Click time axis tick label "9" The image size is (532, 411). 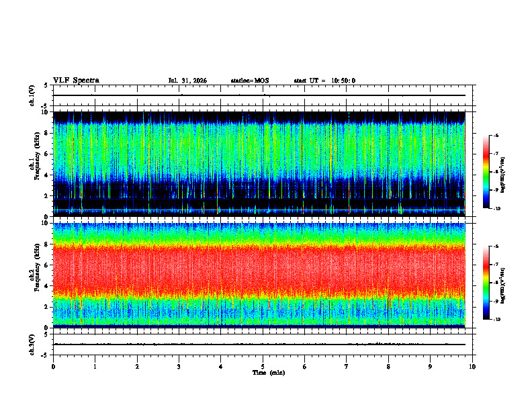(430, 367)
